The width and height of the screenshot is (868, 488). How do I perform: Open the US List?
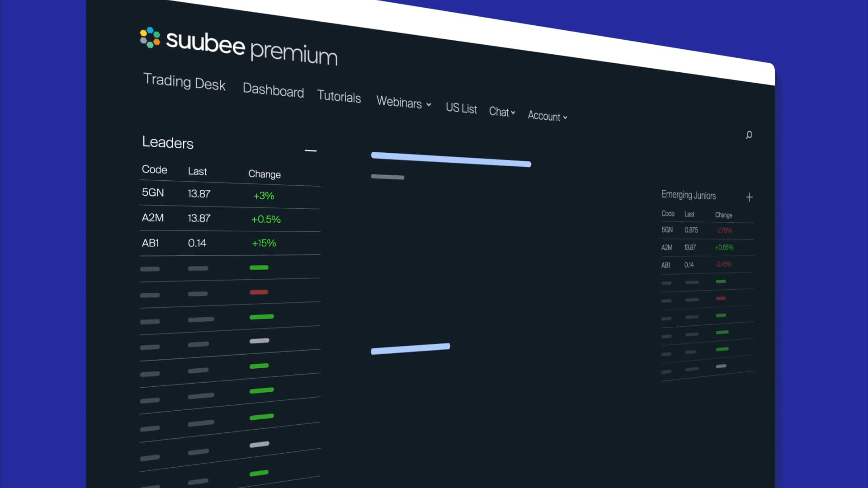(x=461, y=108)
